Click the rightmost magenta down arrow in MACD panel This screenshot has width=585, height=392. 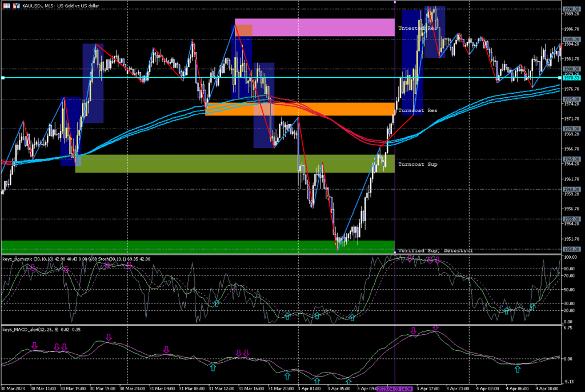click(435, 327)
